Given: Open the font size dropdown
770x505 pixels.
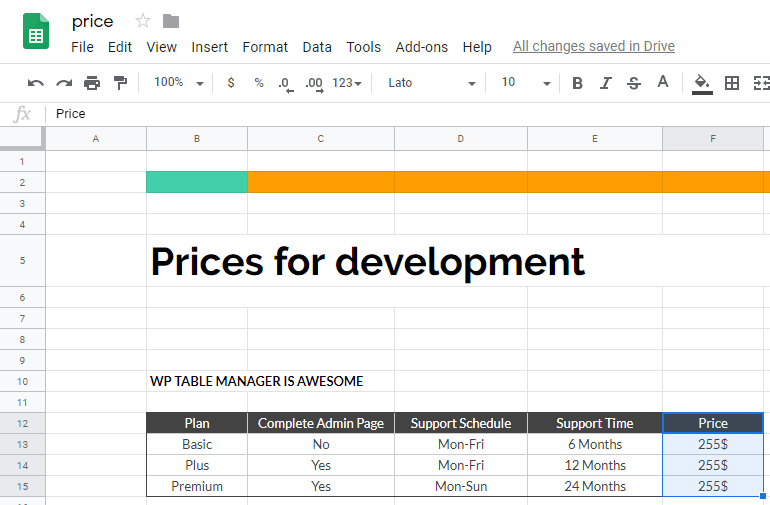Looking at the screenshot, I should click(x=525, y=83).
